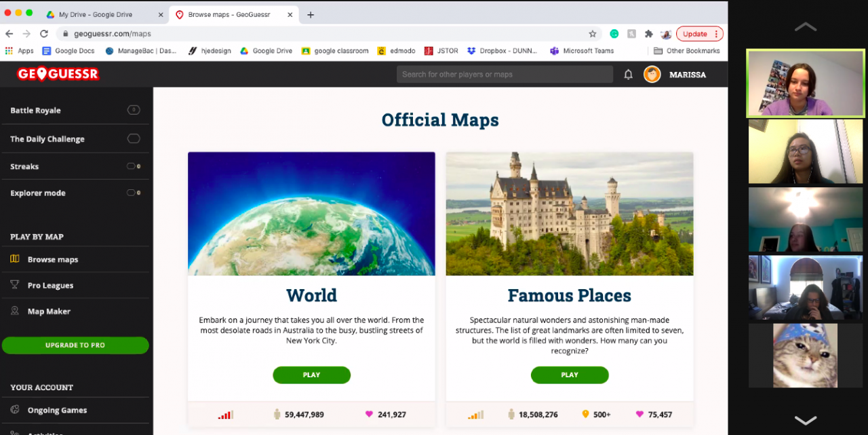Click the World map pink heart icon
This screenshot has width=868, height=435.
click(369, 414)
